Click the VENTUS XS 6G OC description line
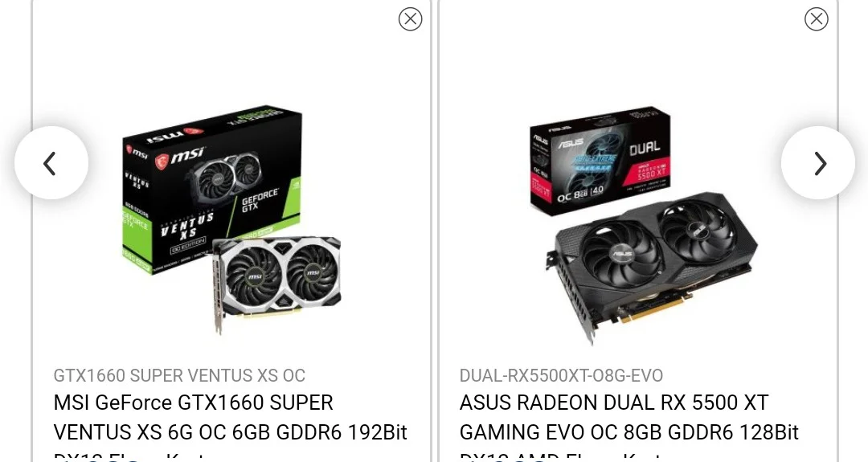The width and height of the screenshot is (868, 462). (x=231, y=432)
